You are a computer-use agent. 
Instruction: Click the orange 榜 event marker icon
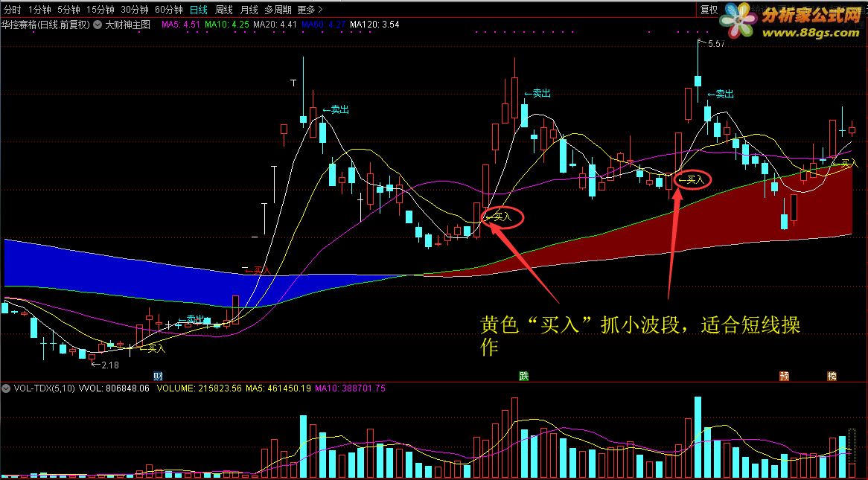(832, 377)
